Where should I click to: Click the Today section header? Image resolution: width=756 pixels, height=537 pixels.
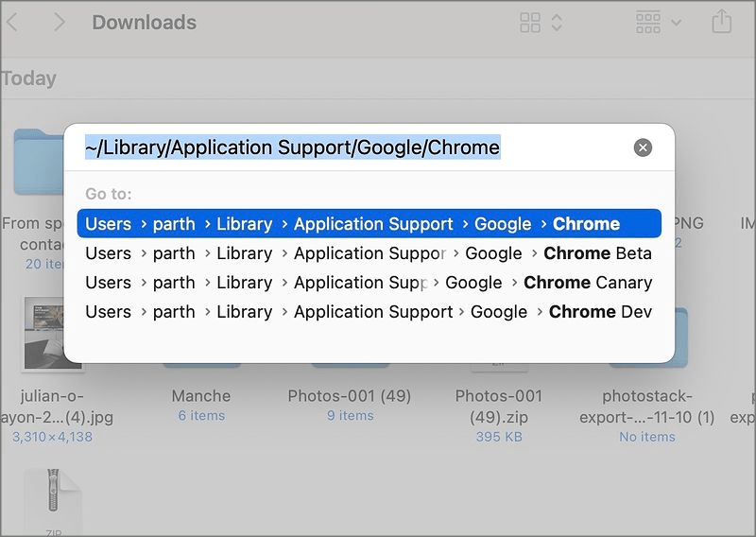click(x=28, y=78)
